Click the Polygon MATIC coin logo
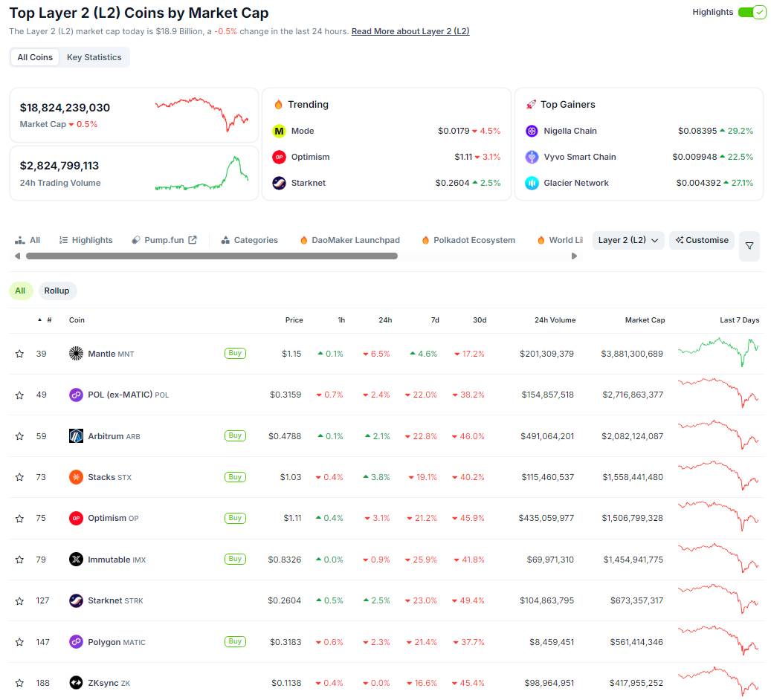Screen dimensions: 771x700 [x=77, y=642]
